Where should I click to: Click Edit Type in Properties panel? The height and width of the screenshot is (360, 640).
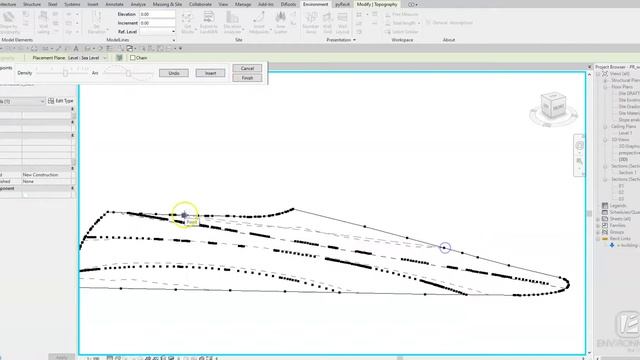pos(61,101)
